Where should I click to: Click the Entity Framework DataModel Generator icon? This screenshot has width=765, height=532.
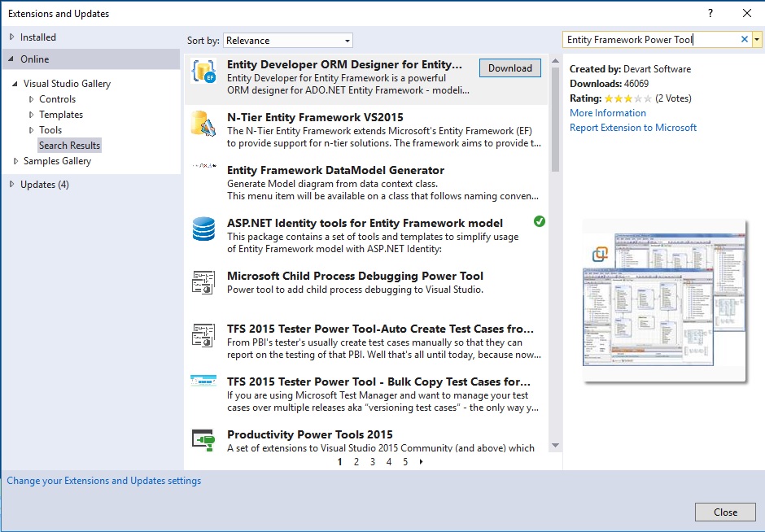[203, 165]
